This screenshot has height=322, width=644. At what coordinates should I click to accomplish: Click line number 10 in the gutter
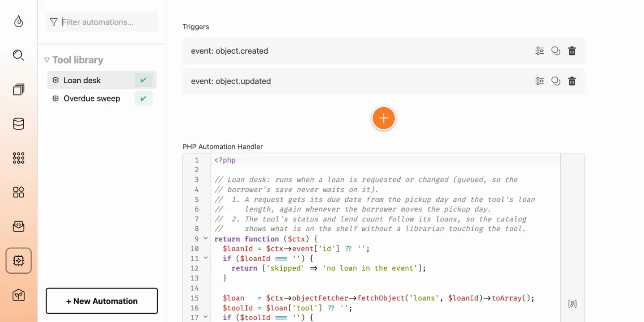tap(195, 249)
